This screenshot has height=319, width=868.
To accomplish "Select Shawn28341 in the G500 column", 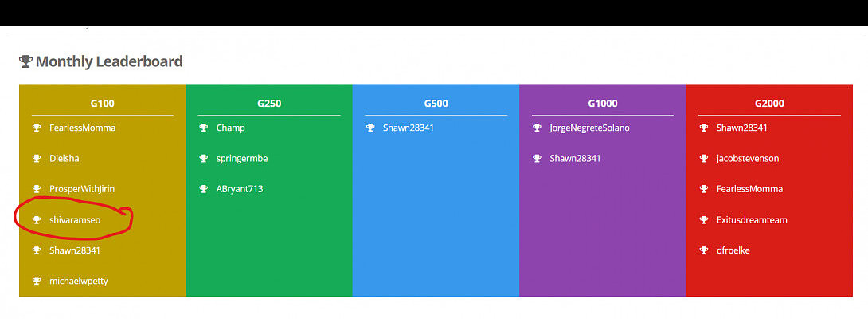I will point(408,128).
